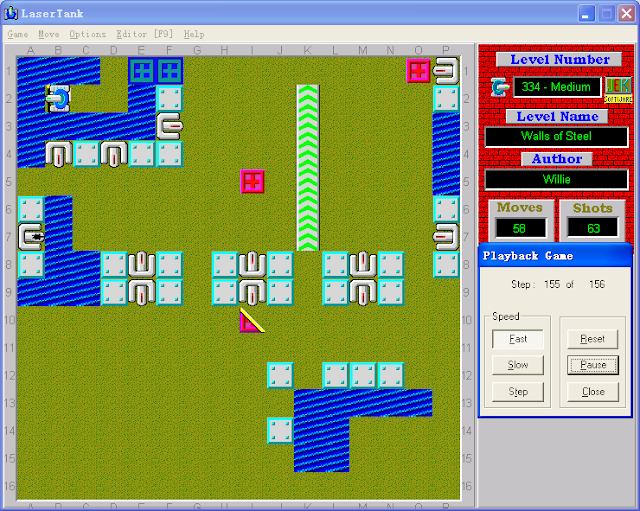Click the magenta movable block at I5

click(x=252, y=182)
